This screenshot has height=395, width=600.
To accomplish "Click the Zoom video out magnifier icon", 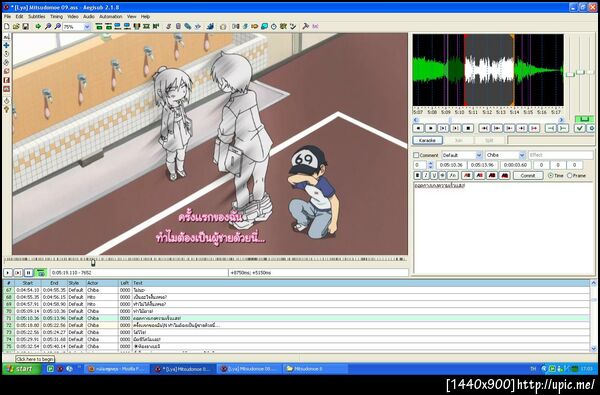I will click(57, 26).
